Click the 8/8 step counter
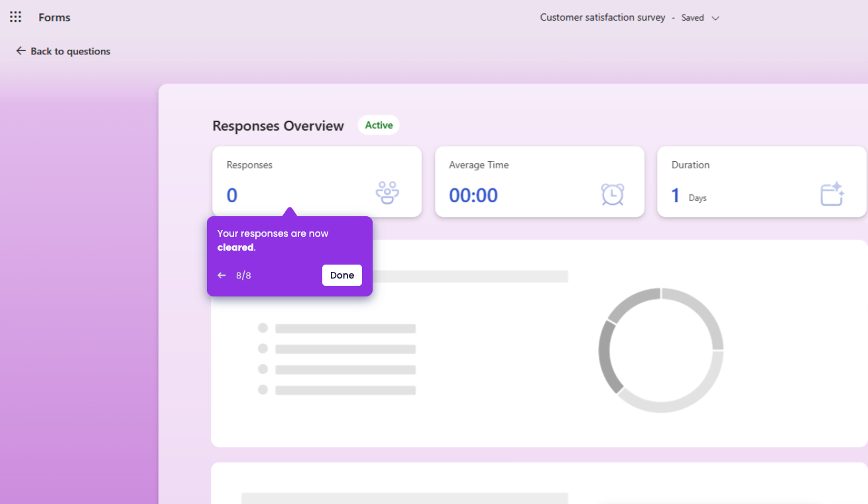Image resolution: width=868 pixels, height=504 pixels. (243, 275)
